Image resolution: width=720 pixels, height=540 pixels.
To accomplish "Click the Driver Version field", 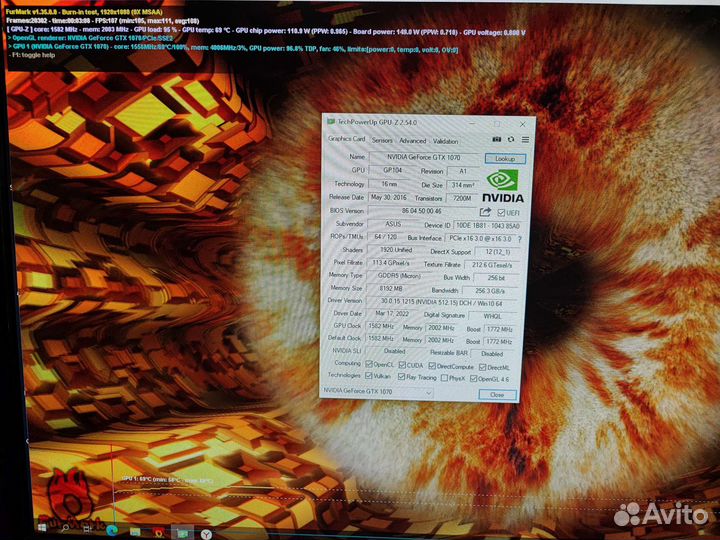I will point(442,303).
